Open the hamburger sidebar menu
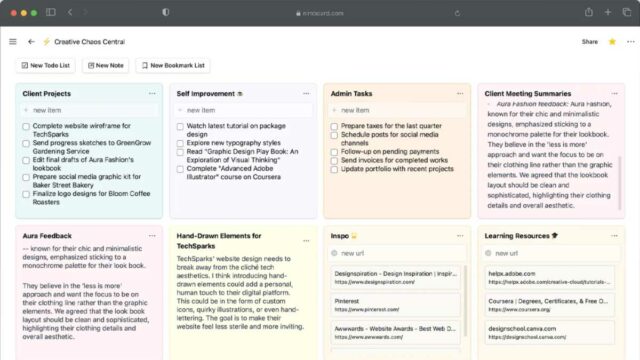 click(x=13, y=42)
